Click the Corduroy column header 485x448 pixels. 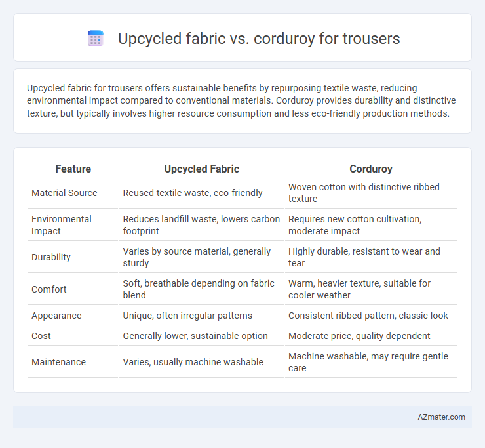[371, 169]
